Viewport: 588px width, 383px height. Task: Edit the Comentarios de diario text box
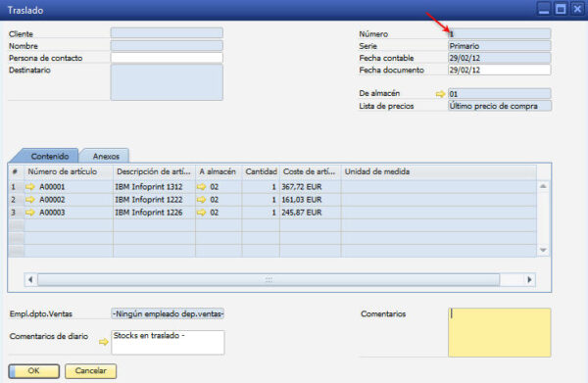168,342
